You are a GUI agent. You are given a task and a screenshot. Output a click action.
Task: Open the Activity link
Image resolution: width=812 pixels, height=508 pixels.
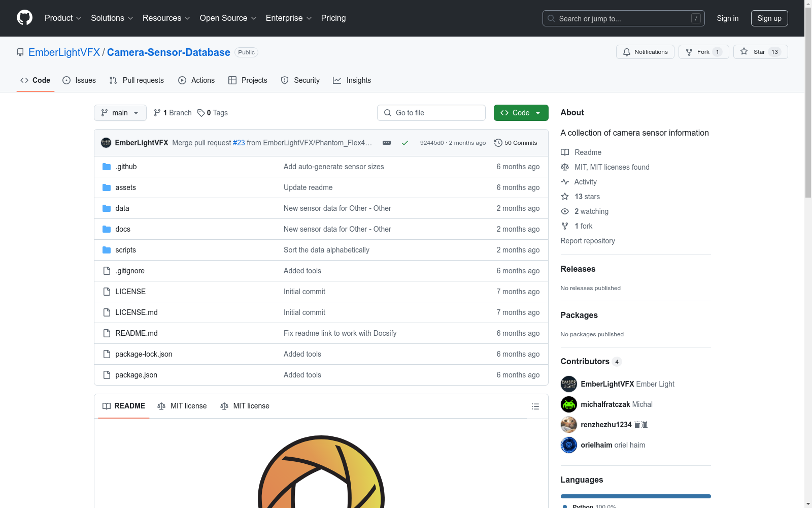(579, 182)
